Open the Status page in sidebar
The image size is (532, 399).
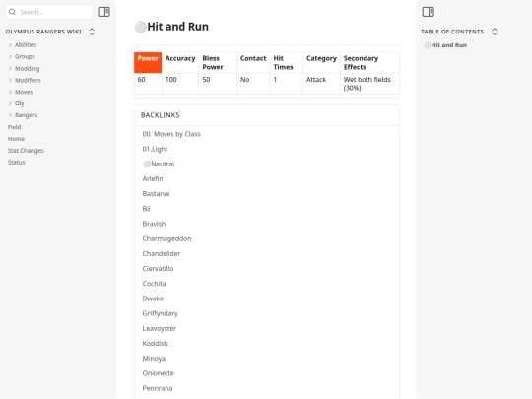click(x=17, y=163)
